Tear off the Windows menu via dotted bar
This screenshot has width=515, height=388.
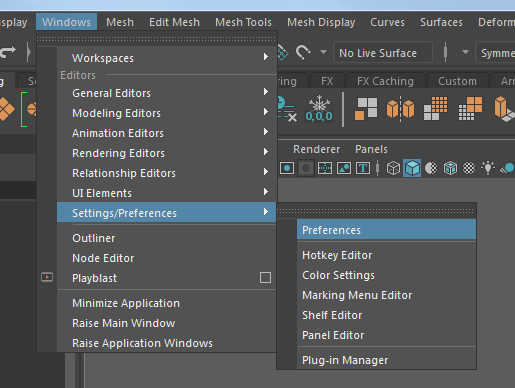point(156,39)
